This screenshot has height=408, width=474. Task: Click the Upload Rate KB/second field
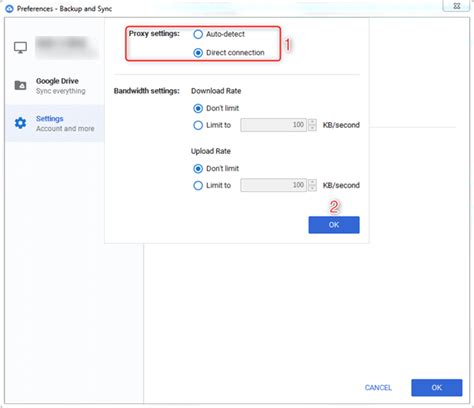(x=273, y=185)
